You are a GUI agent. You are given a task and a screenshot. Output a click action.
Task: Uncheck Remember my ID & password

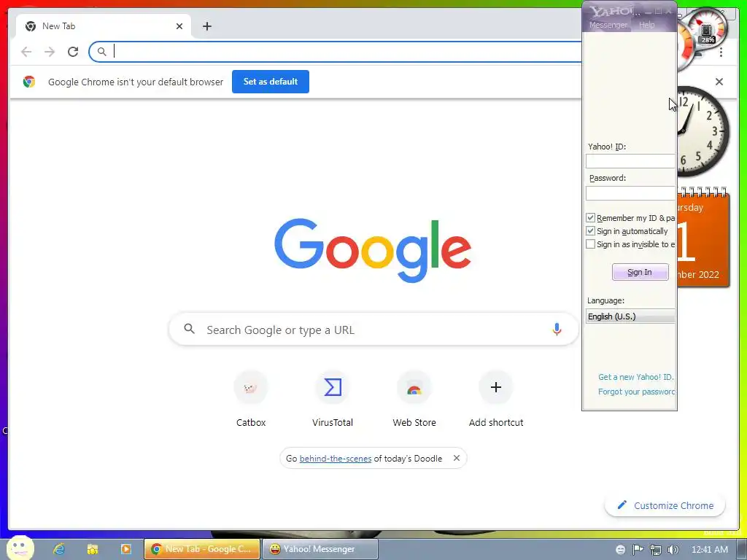click(x=590, y=217)
